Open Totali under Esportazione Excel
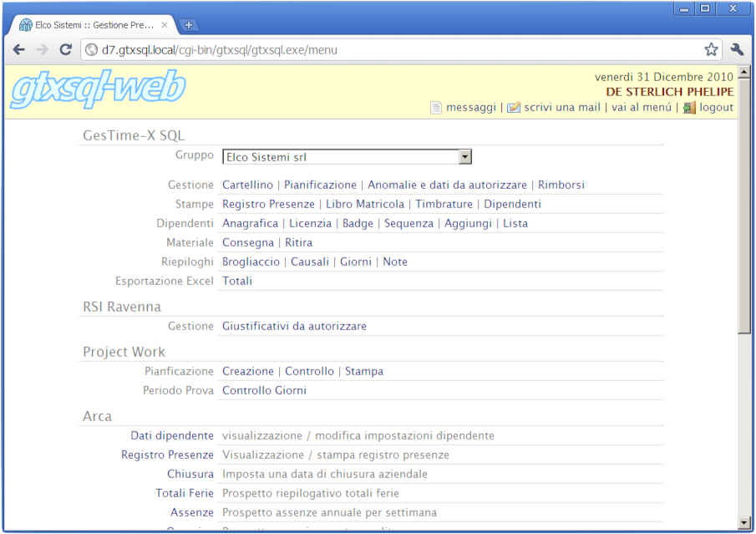Viewport: 756px width, 534px height. [x=237, y=282]
